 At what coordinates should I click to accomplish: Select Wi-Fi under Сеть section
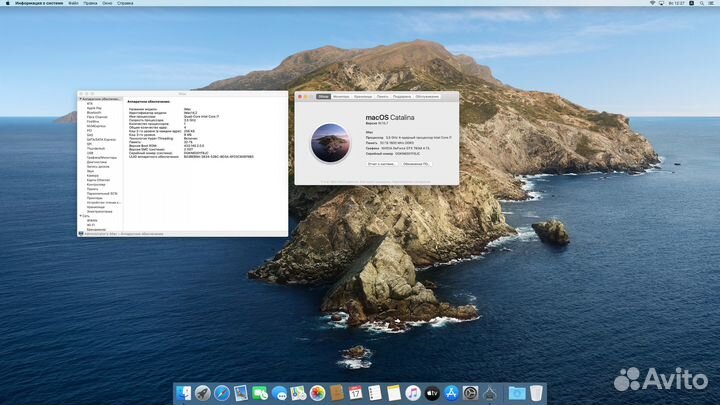[x=91, y=225]
